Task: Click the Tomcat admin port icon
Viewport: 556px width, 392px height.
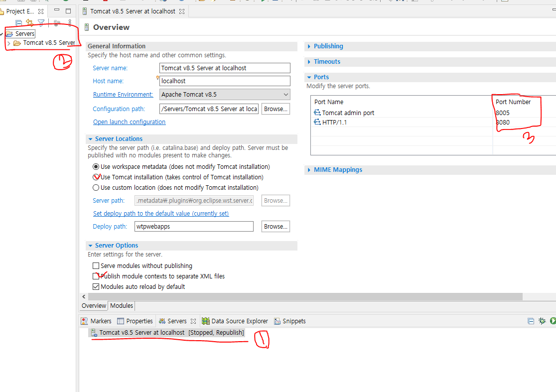Action: tap(317, 113)
